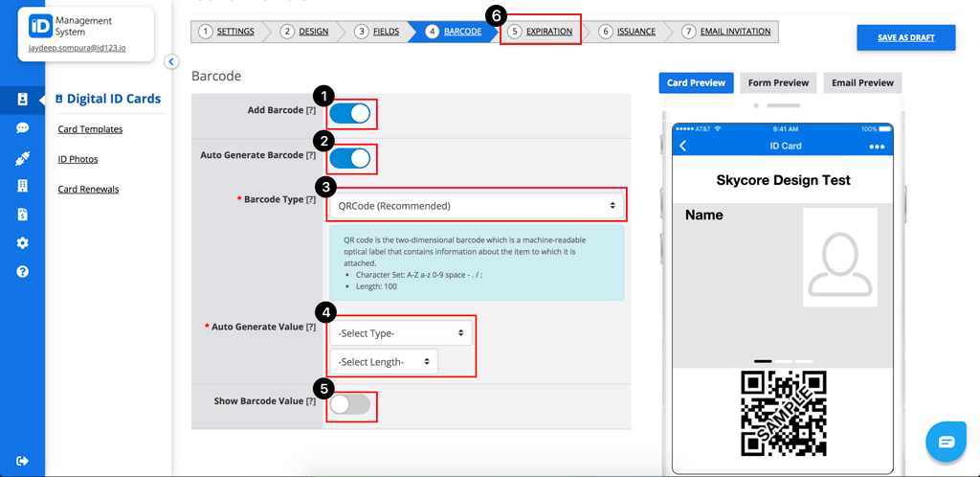Click the sample QR code in preview
Screen dimensions: 980x477
click(784, 413)
